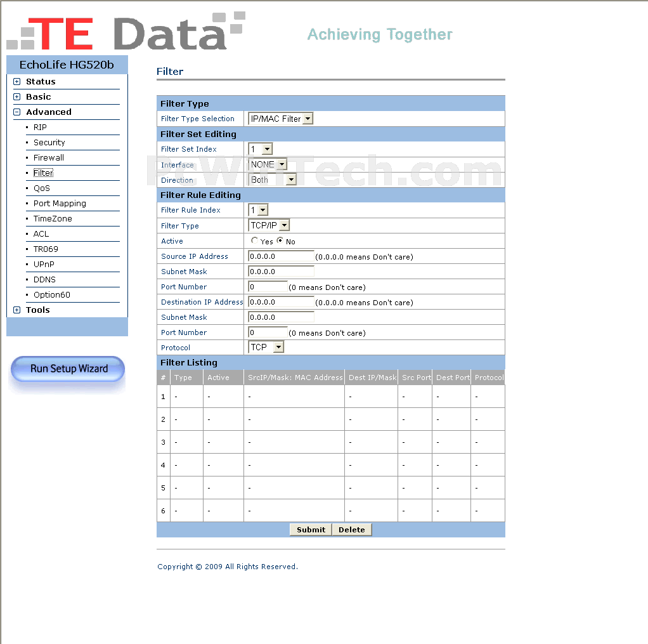Image resolution: width=648 pixels, height=644 pixels.
Task: Open the Filter Type TCP/IP dropdown
Action: tap(269, 225)
